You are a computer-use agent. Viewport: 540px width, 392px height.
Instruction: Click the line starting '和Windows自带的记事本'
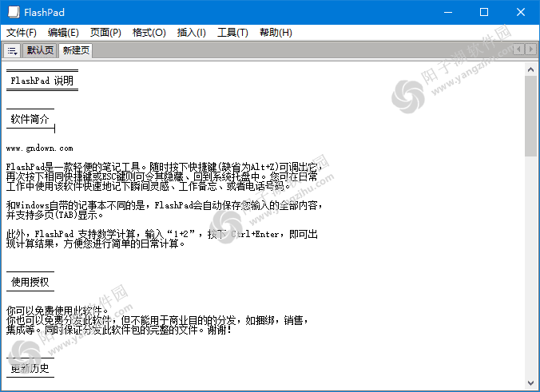point(165,205)
